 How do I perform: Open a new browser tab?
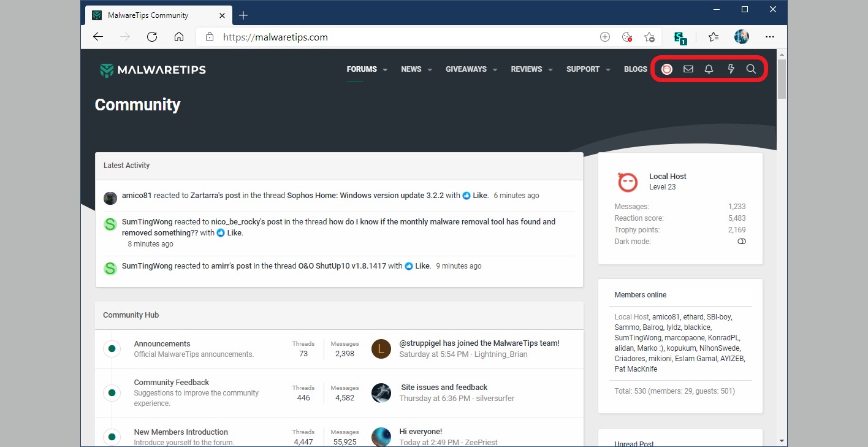243,15
